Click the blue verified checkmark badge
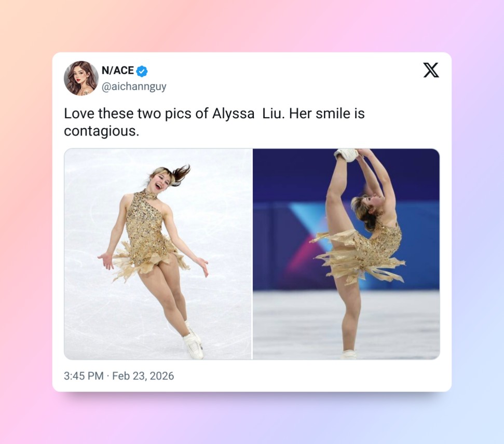 (x=142, y=71)
